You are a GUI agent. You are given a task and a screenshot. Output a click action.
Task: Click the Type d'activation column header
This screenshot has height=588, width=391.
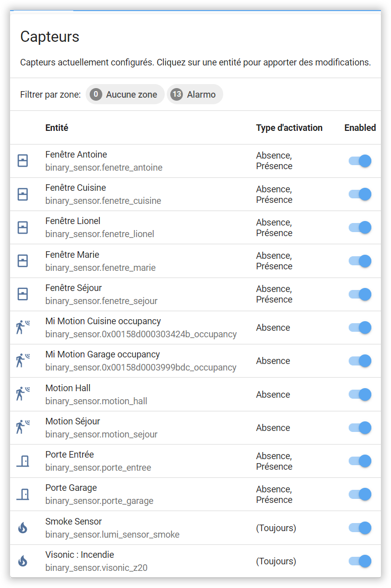[289, 128]
